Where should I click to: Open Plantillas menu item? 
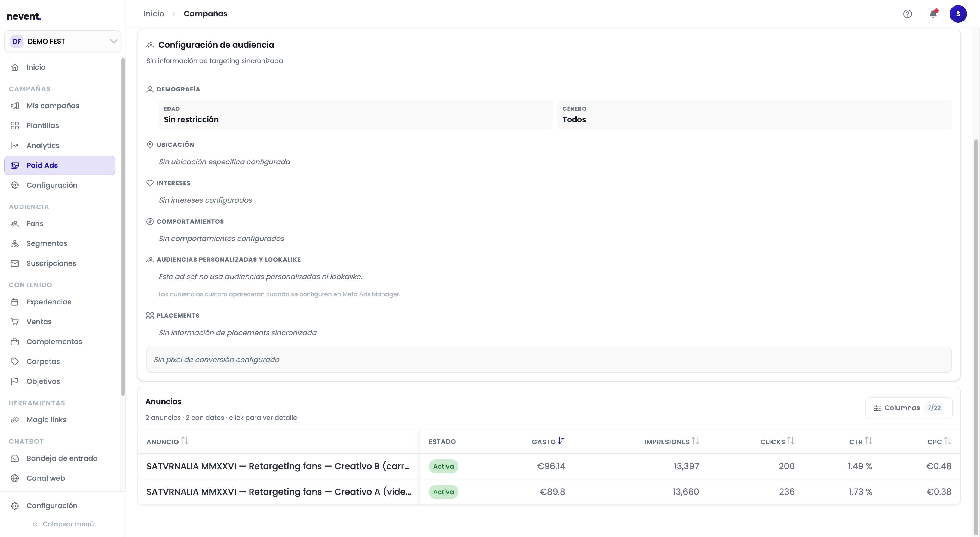[60, 126]
